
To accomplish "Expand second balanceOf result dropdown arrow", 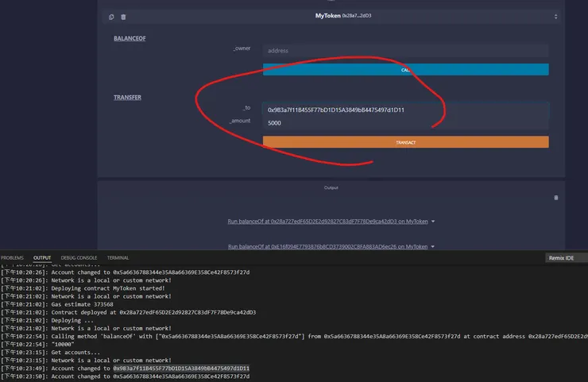I will tap(433, 247).
